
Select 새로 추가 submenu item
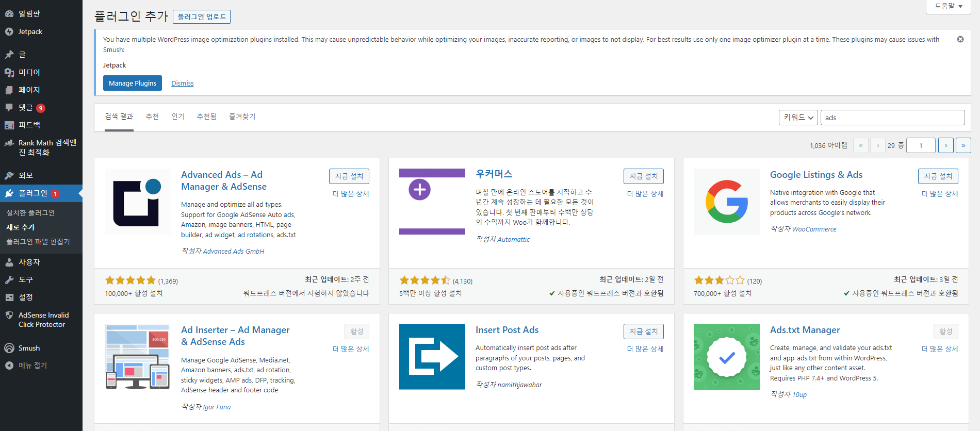pos(21,227)
